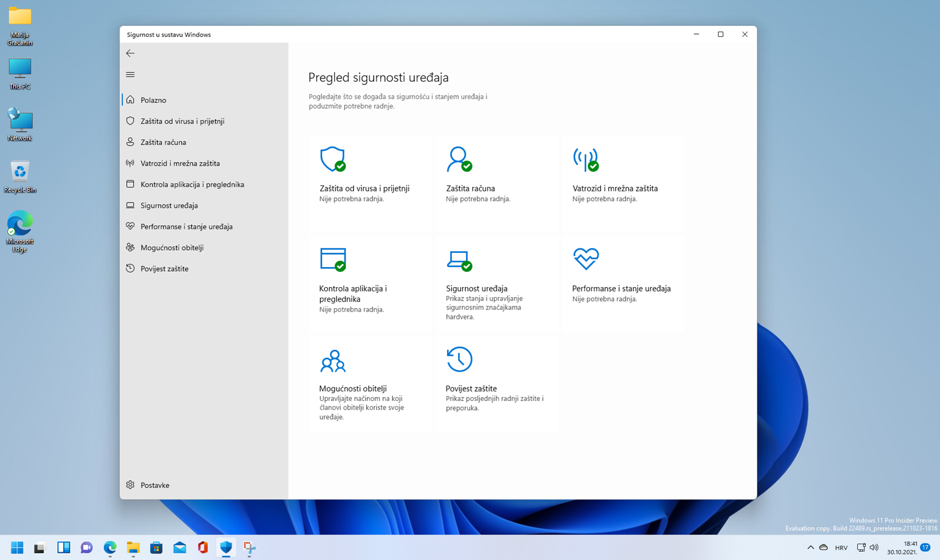Open the Kontrola aplikacija i preglednika tile title
940x560 pixels.
click(353, 294)
